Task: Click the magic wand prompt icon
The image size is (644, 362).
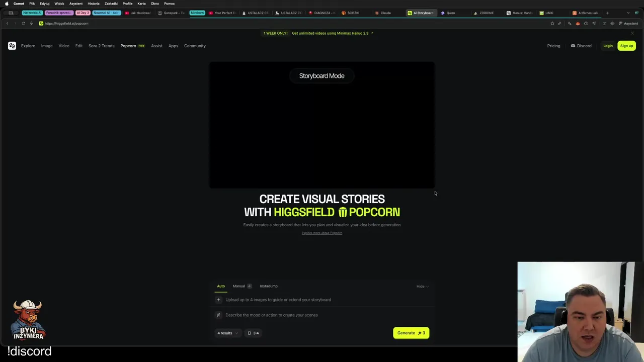Action: pos(218,315)
